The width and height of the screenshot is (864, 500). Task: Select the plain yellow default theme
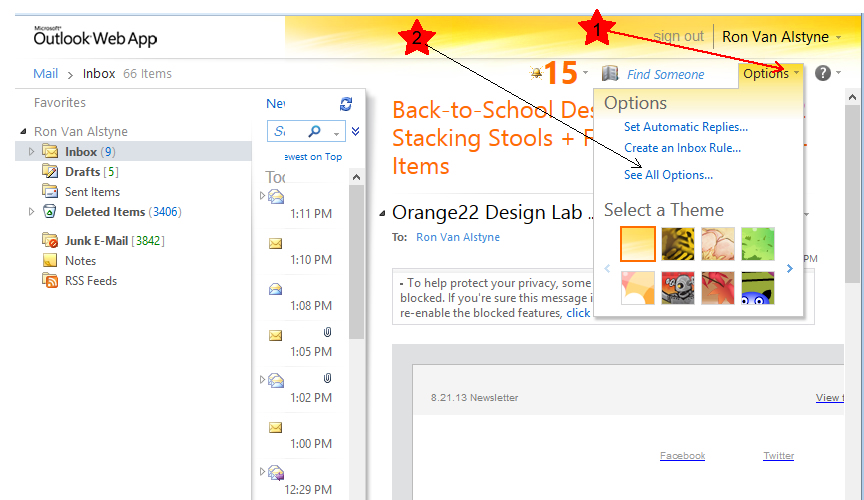(638, 243)
